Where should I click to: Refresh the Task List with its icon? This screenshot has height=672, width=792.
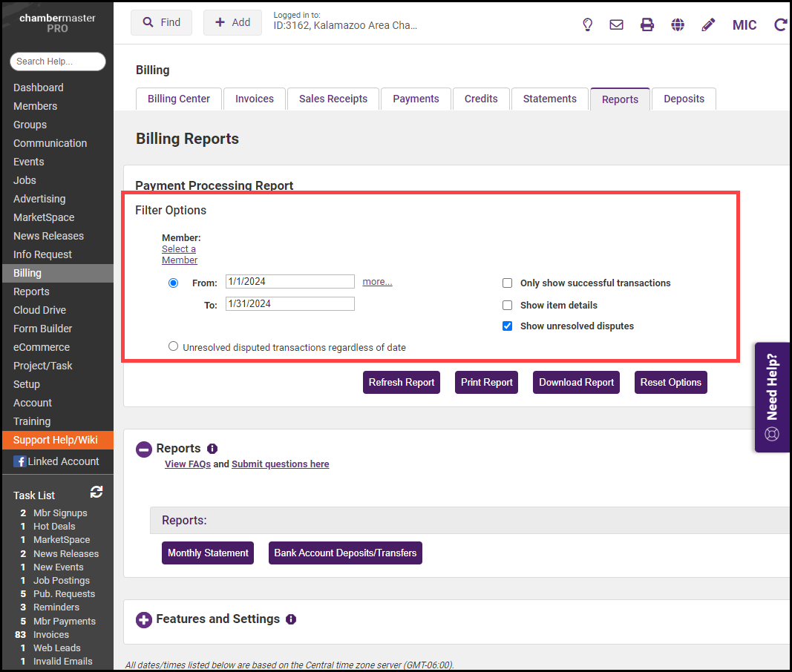click(x=96, y=492)
